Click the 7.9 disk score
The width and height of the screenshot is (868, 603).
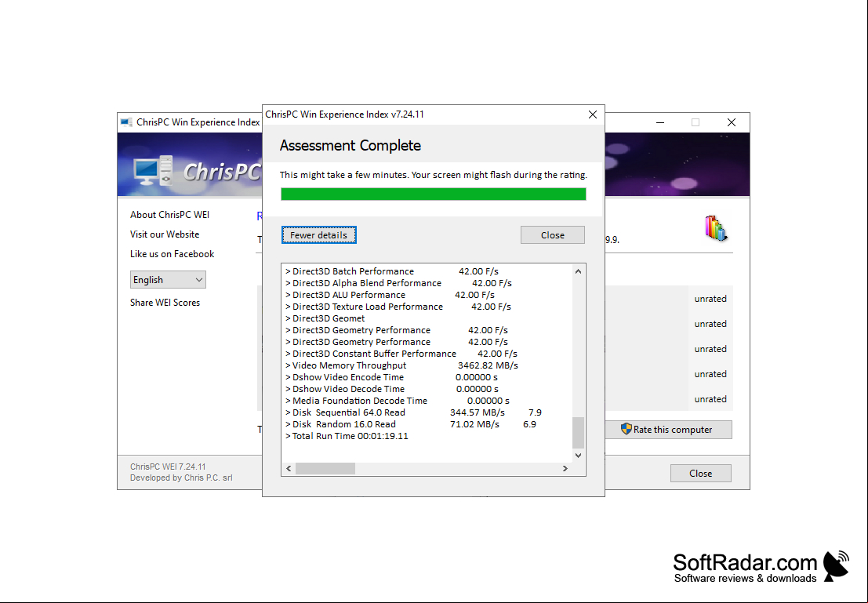pos(535,412)
